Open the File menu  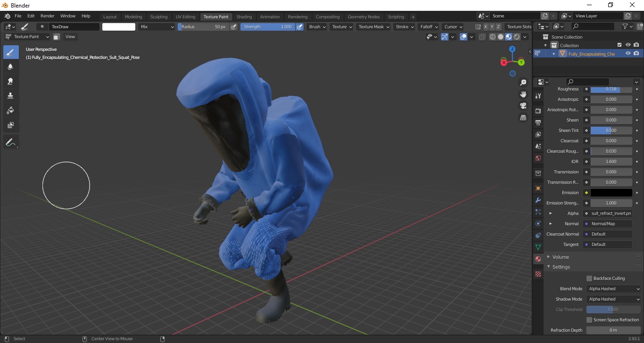(18, 16)
